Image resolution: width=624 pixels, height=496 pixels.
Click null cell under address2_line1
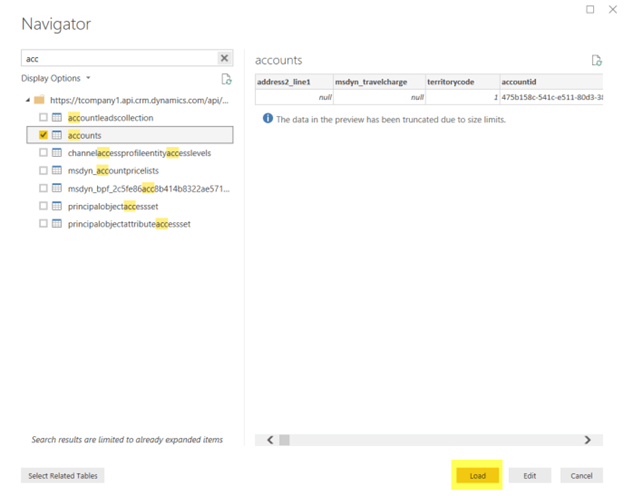(294, 97)
